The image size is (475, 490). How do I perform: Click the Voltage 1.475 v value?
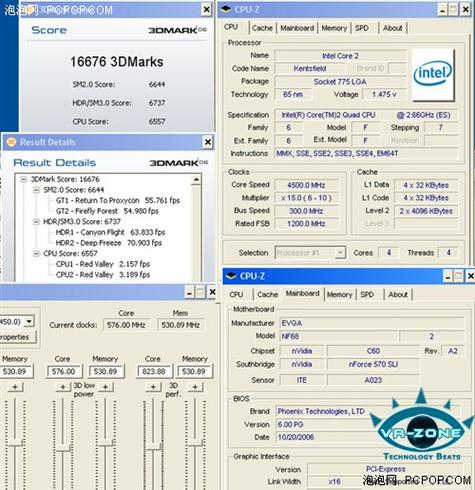pos(384,94)
